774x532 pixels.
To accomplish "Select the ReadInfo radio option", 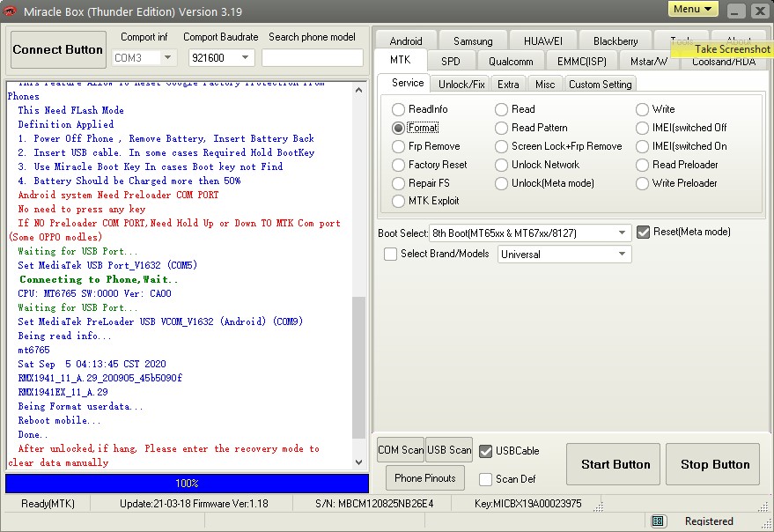I will pos(398,109).
